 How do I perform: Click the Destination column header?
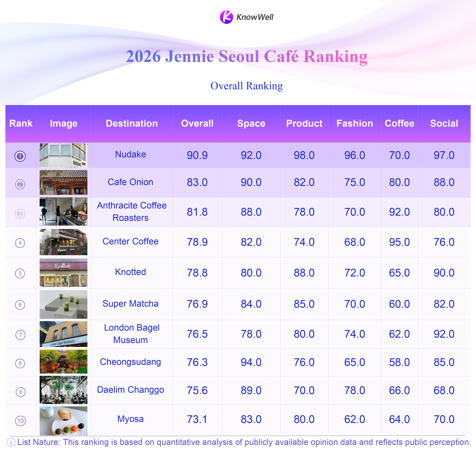click(132, 123)
